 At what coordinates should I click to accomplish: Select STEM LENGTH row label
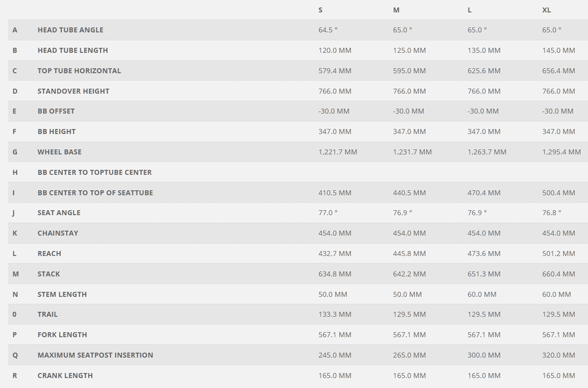[x=62, y=294]
